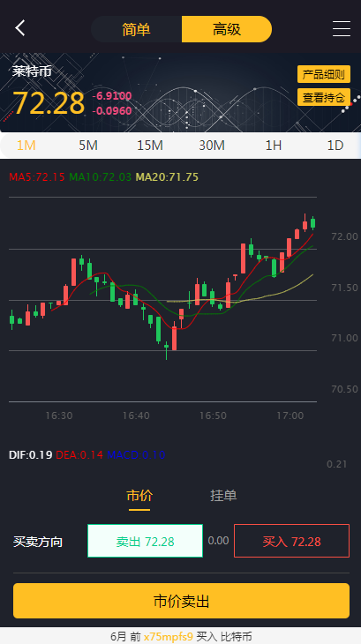This screenshot has height=644, width=361.
Task: Choose the 市价 order type tab
Action: 139,496
